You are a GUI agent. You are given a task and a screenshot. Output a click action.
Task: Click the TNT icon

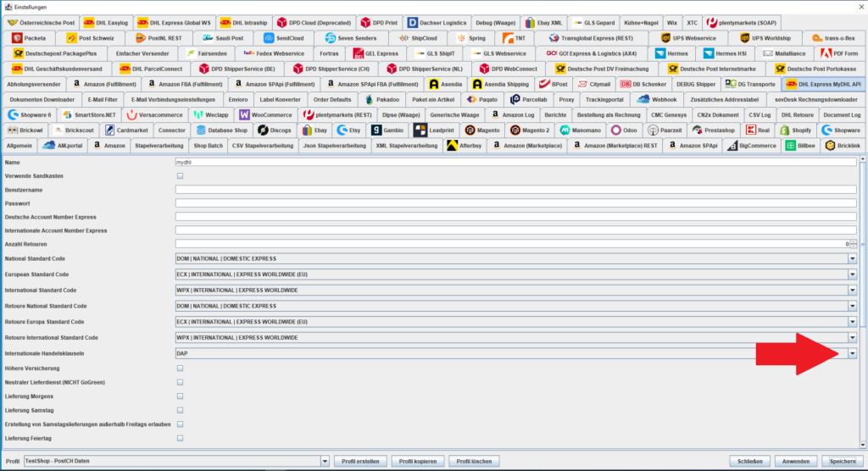click(x=509, y=38)
